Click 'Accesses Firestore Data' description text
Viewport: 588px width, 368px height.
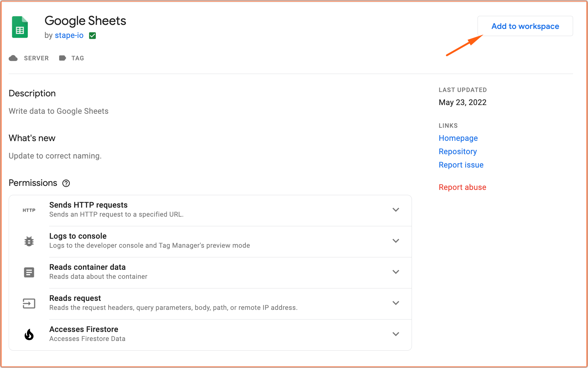(x=87, y=339)
